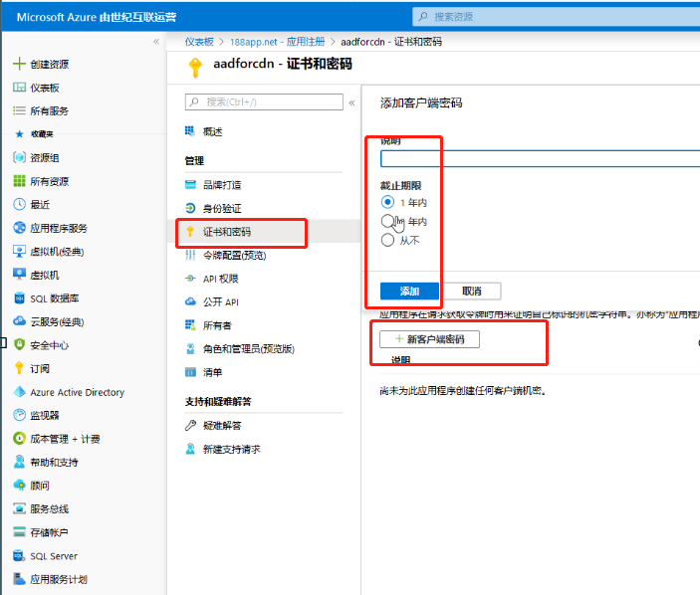Open Branding menu icon
The width and height of the screenshot is (700, 595).
click(x=190, y=184)
